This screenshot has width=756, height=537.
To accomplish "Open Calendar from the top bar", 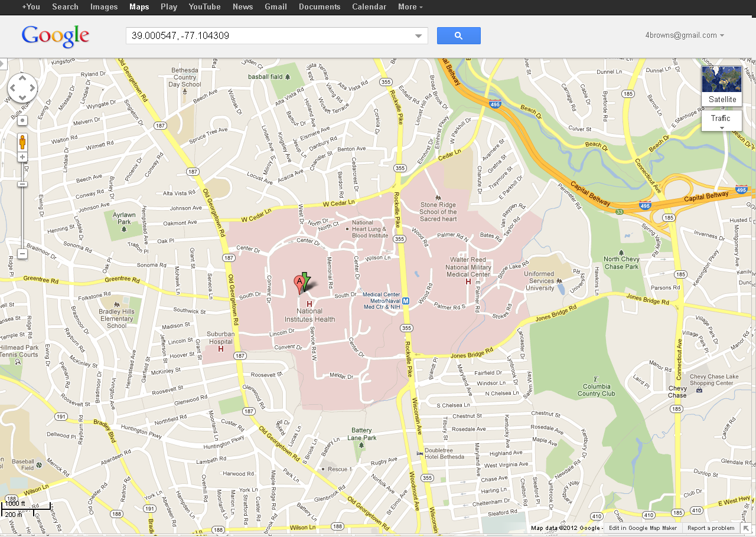I will (369, 7).
